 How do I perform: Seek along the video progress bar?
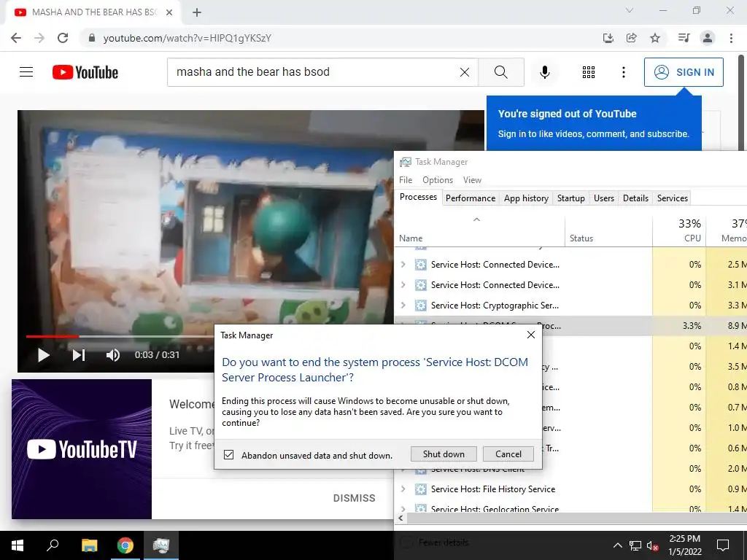pos(120,336)
